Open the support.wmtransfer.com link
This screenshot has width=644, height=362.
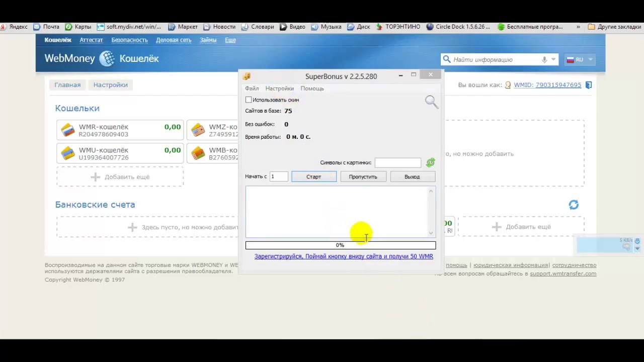(x=563, y=274)
